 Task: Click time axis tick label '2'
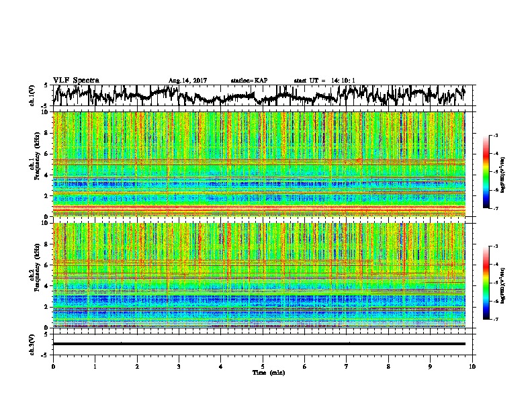coord(137,367)
